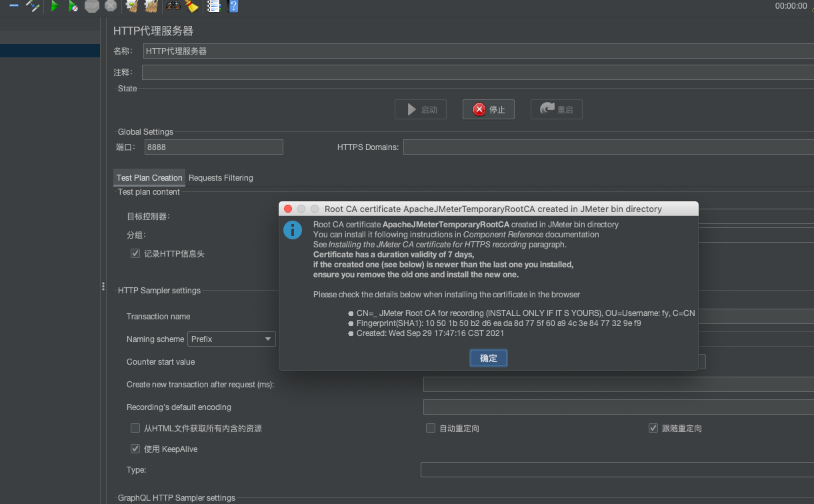The width and height of the screenshot is (814, 504).
Task: Click the GraphQL HTTP Sampler settings heading
Action: [177, 498]
